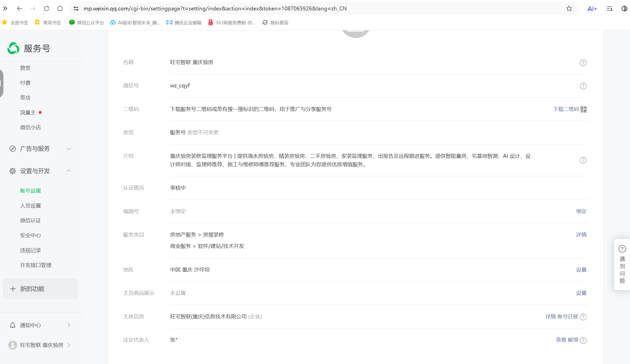Click help icon next to 解绑 link
This screenshot has width=630, height=364.
[583, 340]
